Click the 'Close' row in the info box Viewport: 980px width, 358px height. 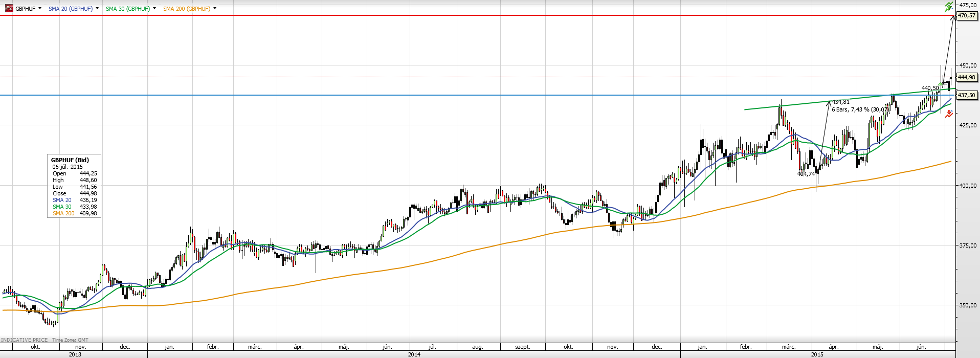point(75,193)
